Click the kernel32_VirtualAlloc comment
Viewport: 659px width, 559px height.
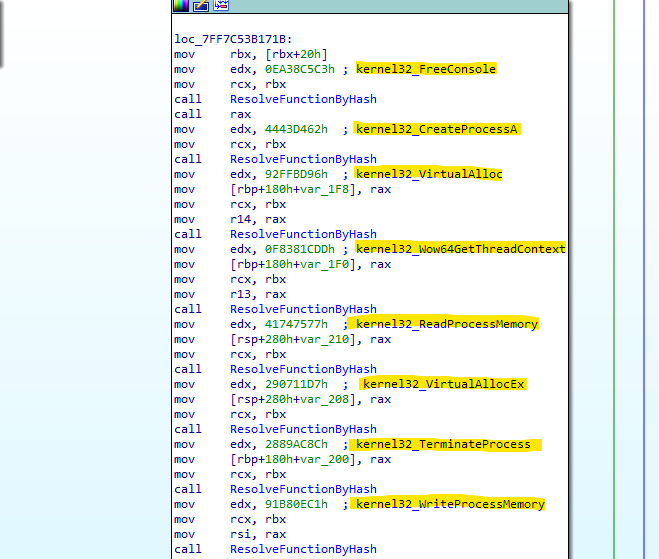tap(429, 174)
